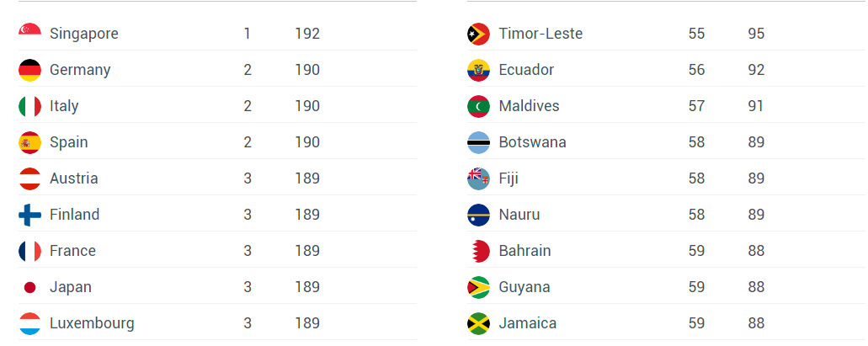Click the France country name
The height and width of the screenshot is (346, 868).
(72, 251)
